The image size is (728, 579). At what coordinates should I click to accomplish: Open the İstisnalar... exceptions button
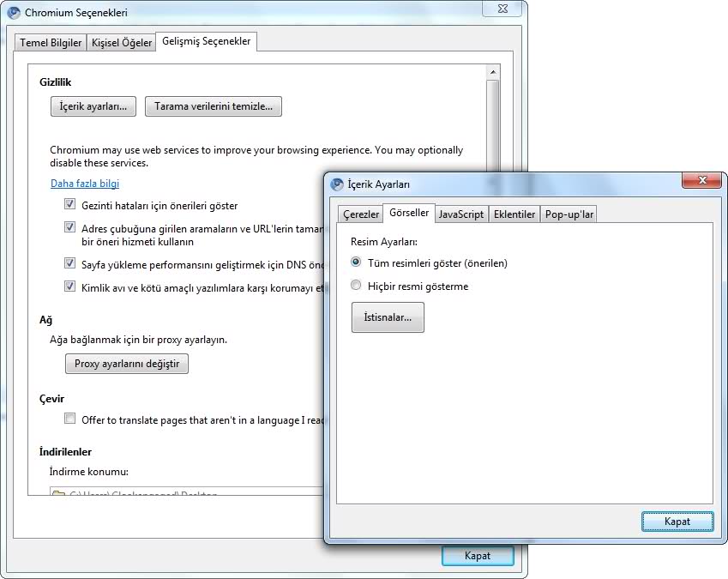pyautogui.click(x=388, y=317)
